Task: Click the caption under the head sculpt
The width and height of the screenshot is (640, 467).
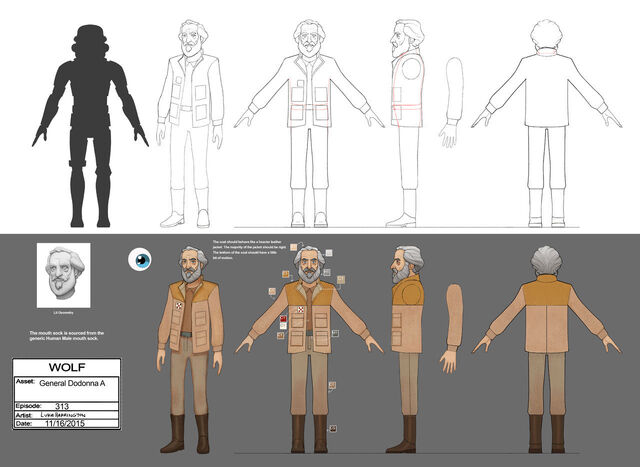Action: point(63,313)
